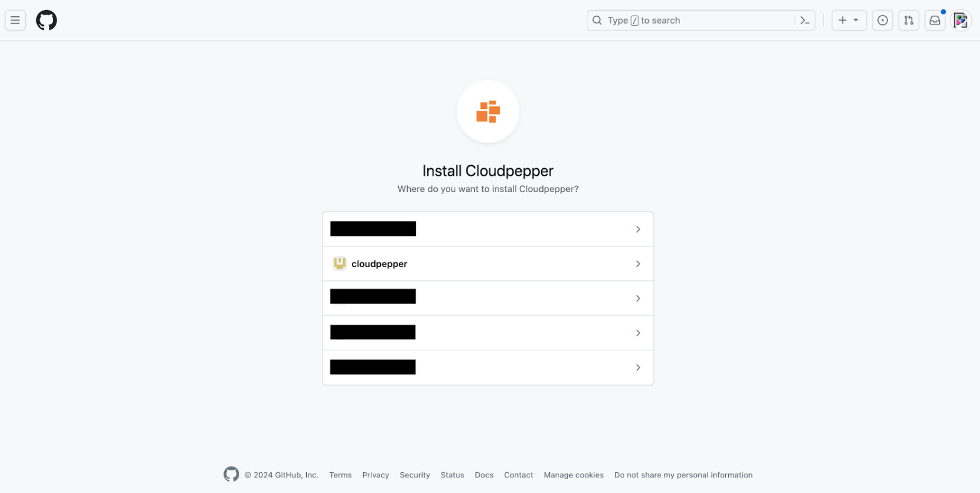Open your profile avatar menu
The height and width of the screenshot is (493, 980).
coord(961,20)
